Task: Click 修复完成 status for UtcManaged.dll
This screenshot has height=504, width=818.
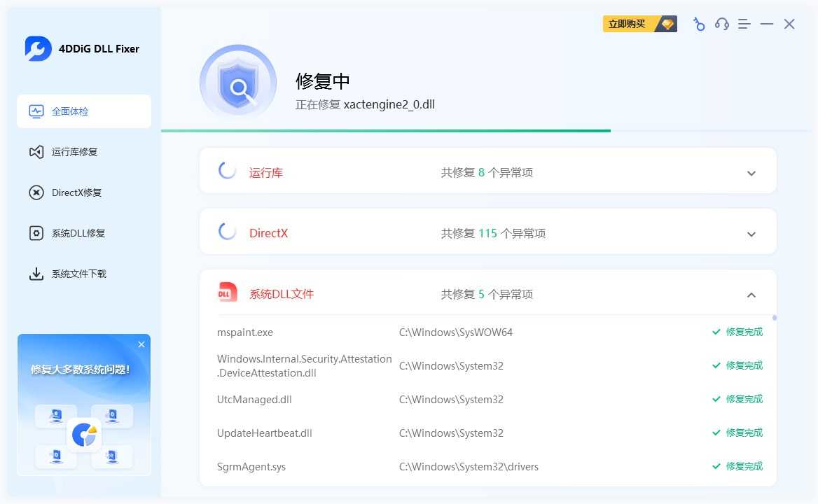Action: coord(737,399)
